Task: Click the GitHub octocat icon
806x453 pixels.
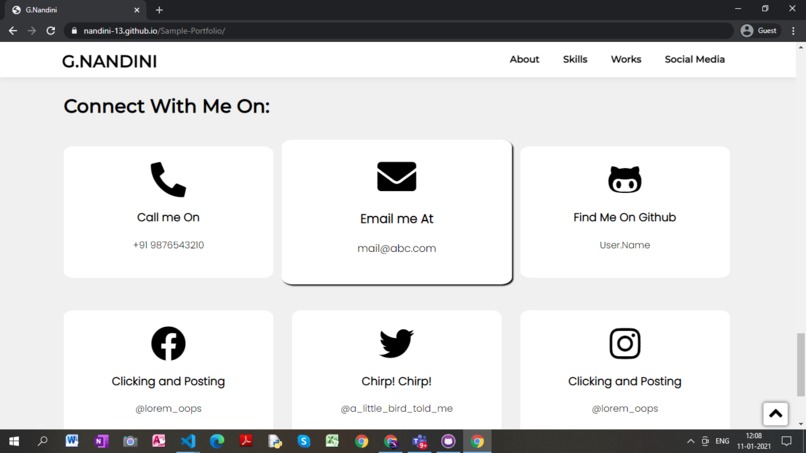Action: click(625, 179)
